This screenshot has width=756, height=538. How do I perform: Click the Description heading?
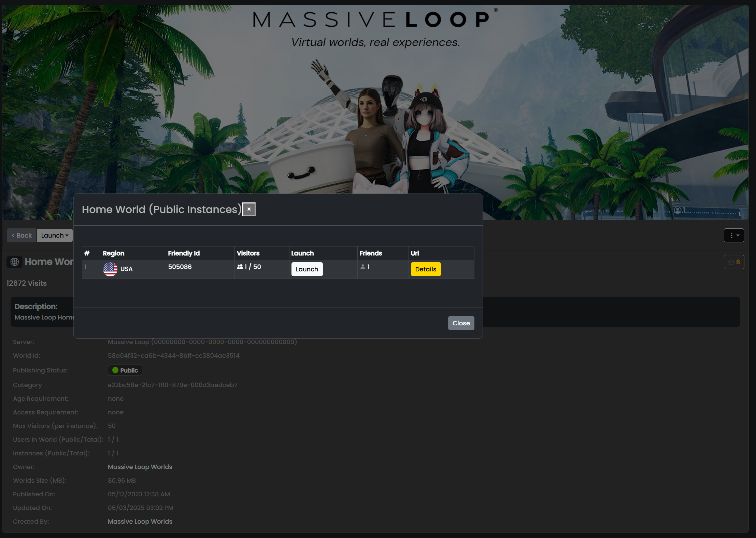pyautogui.click(x=36, y=306)
